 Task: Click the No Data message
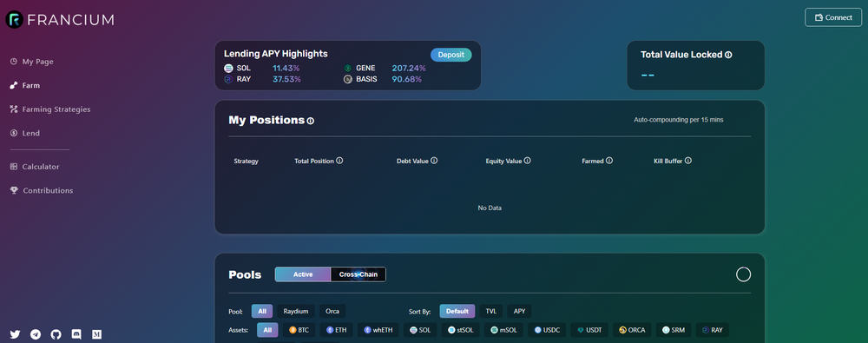point(490,208)
